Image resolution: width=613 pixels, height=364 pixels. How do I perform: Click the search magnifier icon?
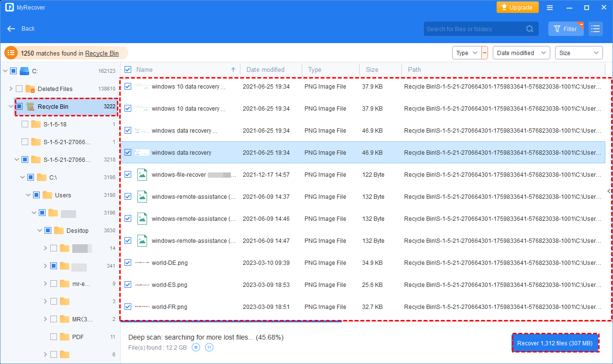pyautogui.click(x=530, y=29)
